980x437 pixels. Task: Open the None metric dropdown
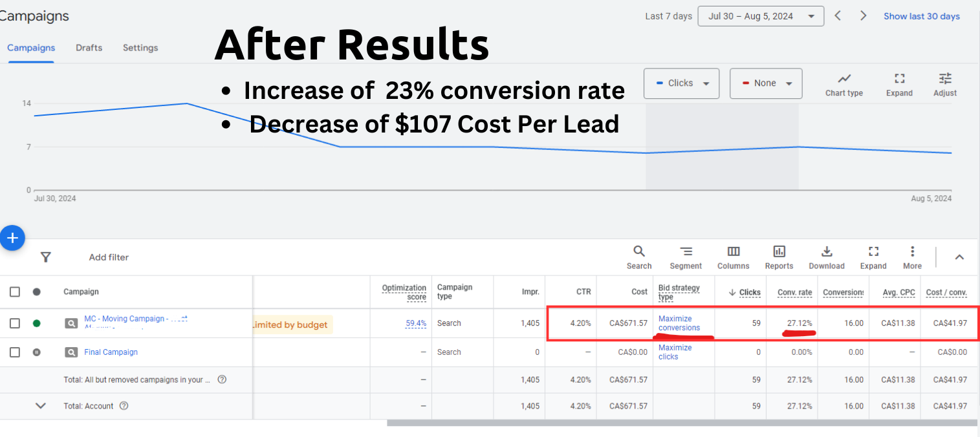(766, 83)
